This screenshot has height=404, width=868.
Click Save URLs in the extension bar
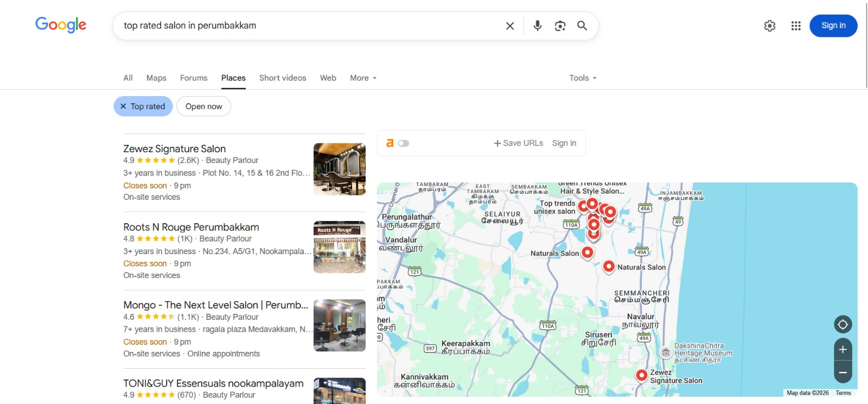[519, 143]
